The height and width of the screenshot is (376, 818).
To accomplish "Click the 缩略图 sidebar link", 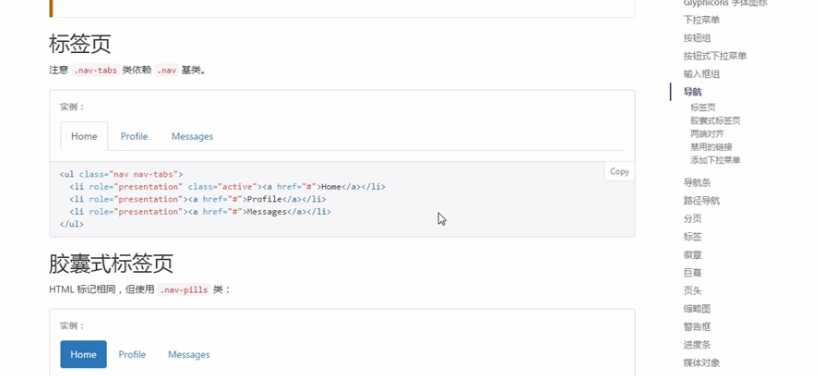I will coord(697,309).
